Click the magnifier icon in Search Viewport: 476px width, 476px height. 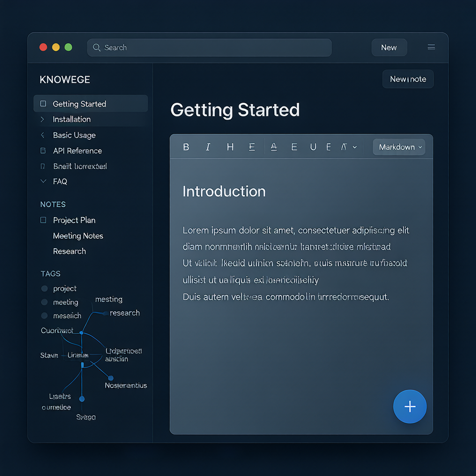click(x=97, y=48)
